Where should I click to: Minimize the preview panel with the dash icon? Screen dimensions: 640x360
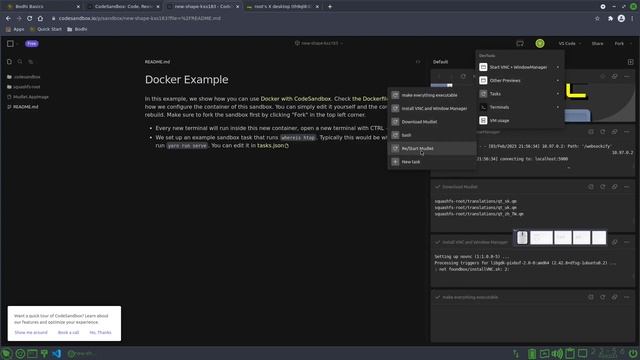[627, 76]
